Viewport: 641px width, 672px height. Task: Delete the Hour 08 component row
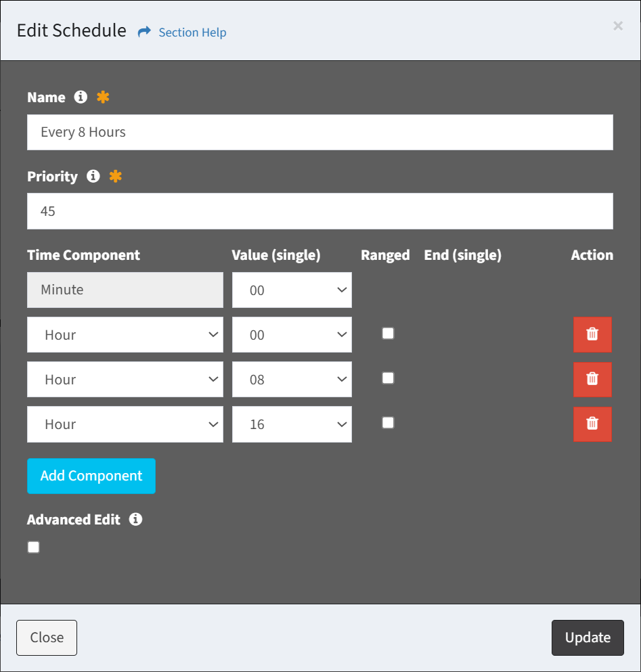(x=592, y=379)
